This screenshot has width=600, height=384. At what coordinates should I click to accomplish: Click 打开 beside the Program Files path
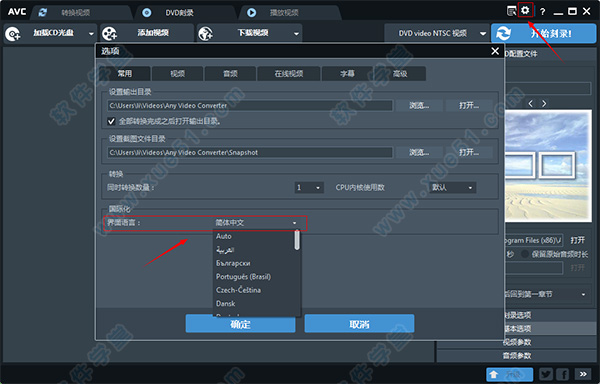577,240
